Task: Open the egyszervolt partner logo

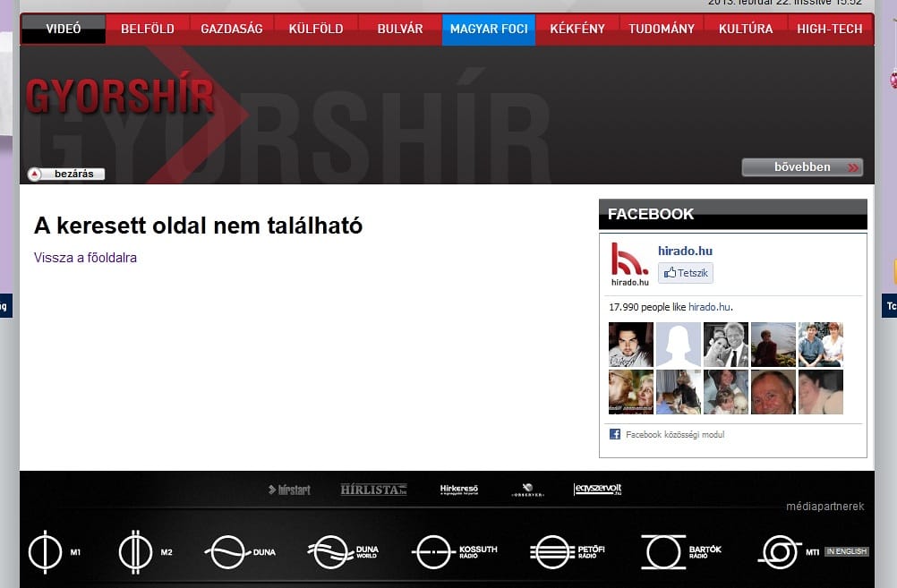Action: pos(598,490)
